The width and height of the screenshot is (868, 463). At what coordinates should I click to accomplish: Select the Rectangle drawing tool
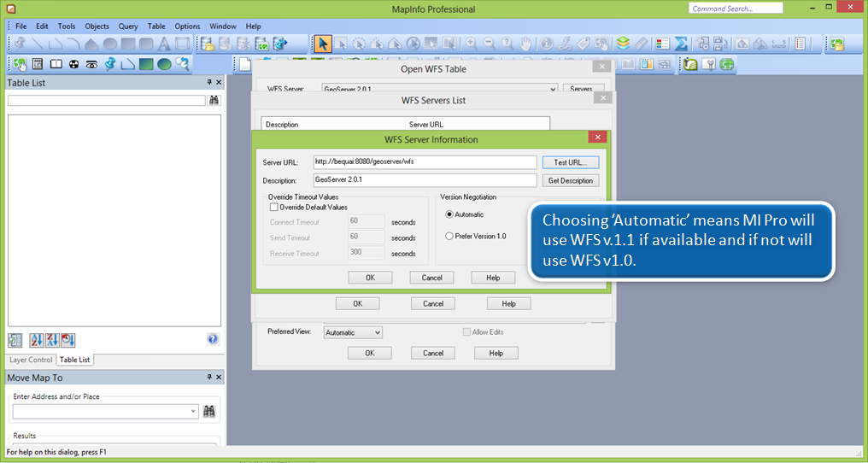[x=128, y=44]
